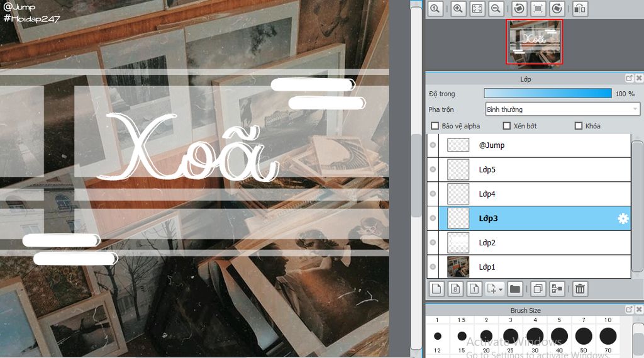Select the Lớp2 layer
The height and width of the screenshot is (358, 644).
click(535, 242)
